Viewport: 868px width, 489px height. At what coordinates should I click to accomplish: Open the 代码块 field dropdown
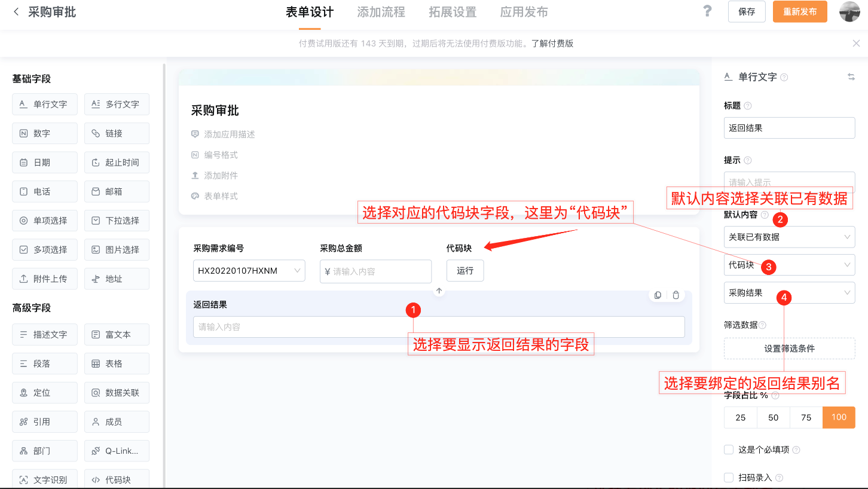tap(789, 265)
